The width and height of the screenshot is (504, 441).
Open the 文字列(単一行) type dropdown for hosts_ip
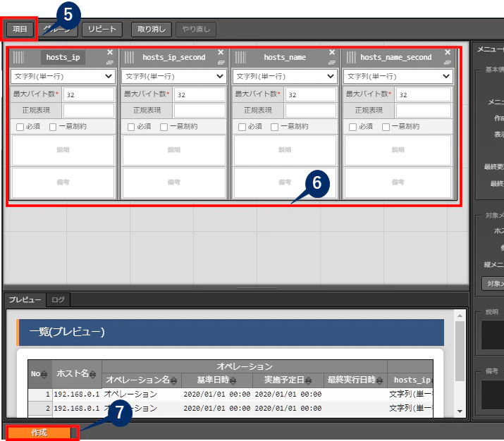point(63,77)
